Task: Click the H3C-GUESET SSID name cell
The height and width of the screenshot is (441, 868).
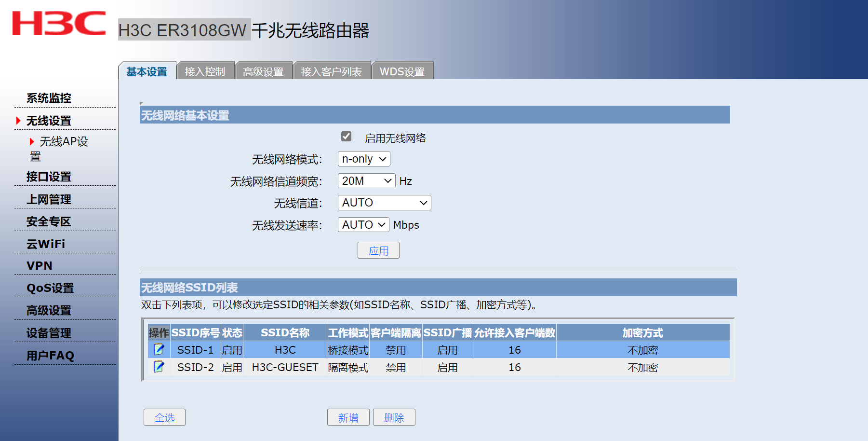Action: [x=285, y=367]
